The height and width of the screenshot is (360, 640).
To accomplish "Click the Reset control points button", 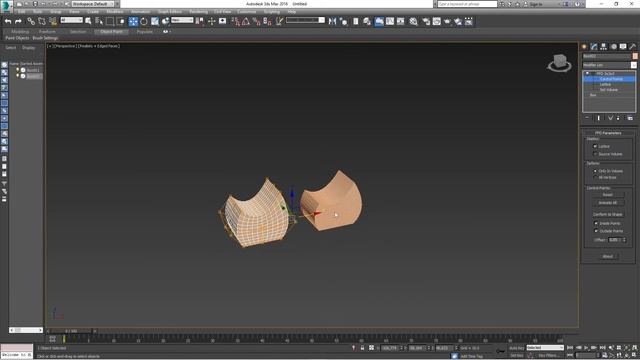I will coord(608,195).
